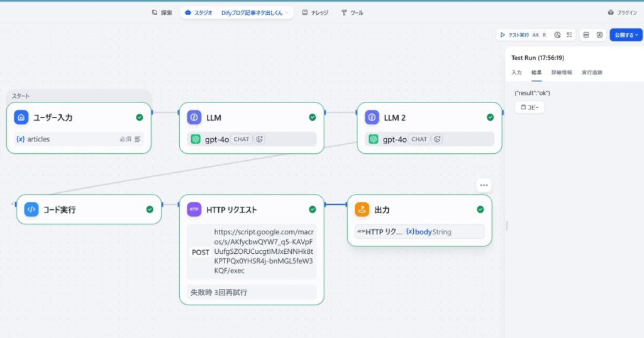The height and width of the screenshot is (338, 644).
Task: Click the CHAT badge in LLM 2 node
Action: click(419, 139)
